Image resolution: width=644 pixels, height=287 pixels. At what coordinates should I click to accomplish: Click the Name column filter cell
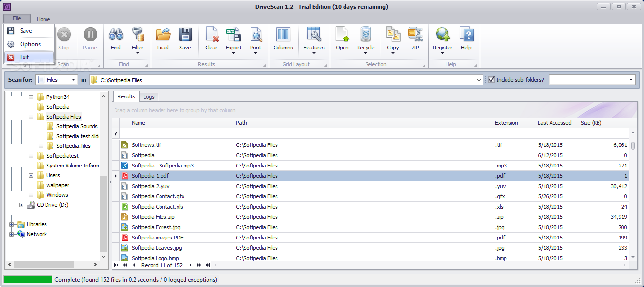(x=182, y=133)
